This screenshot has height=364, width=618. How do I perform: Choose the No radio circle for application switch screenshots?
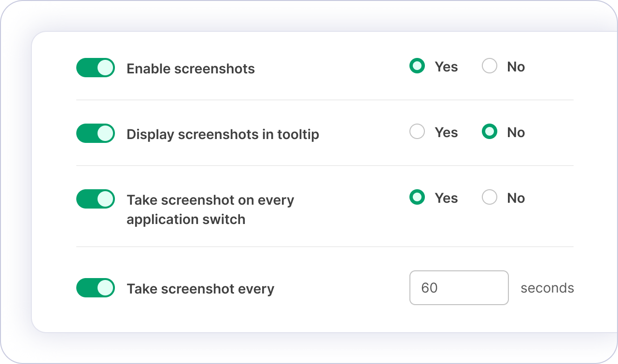pyautogui.click(x=490, y=197)
